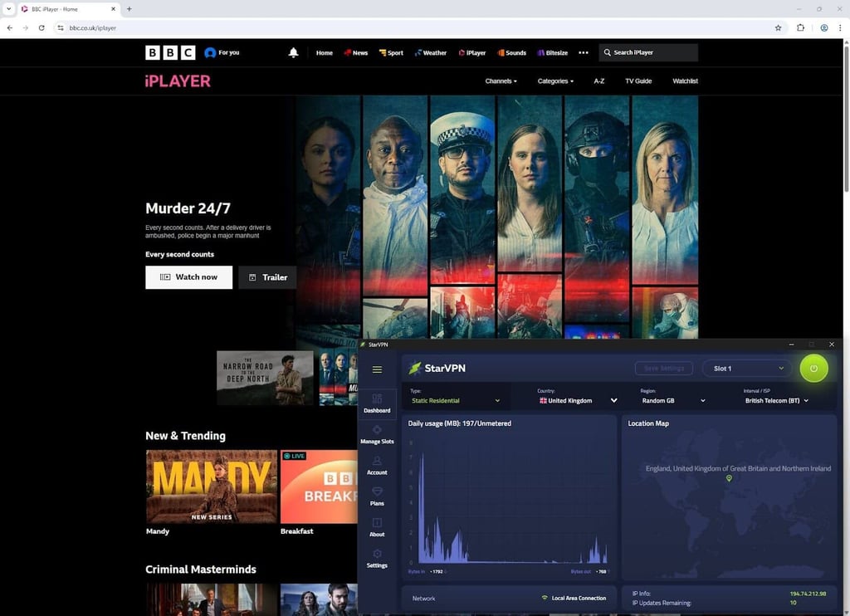Close the StarVPN window
850x616 pixels.
(x=832, y=345)
